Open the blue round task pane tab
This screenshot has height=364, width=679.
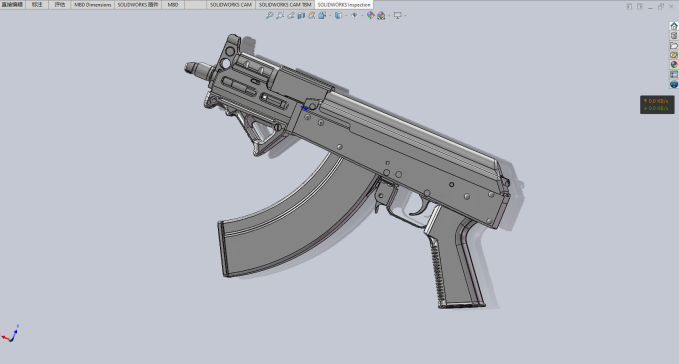click(x=674, y=84)
